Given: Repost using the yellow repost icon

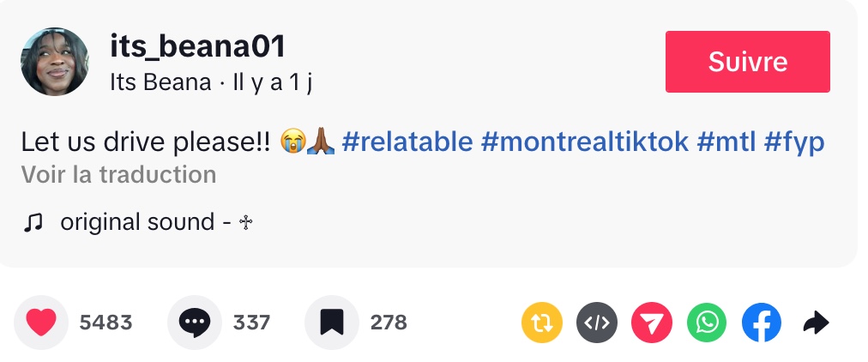Looking at the screenshot, I should tap(542, 323).
